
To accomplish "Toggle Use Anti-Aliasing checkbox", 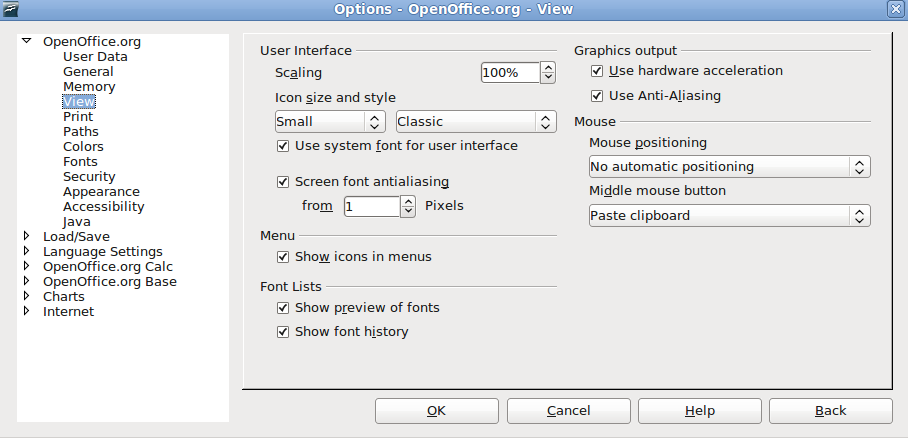I will click(597, 96).
